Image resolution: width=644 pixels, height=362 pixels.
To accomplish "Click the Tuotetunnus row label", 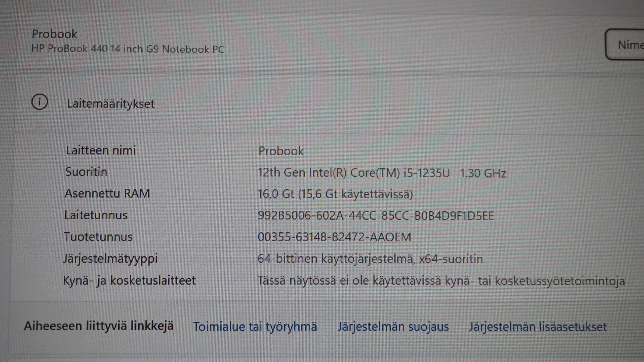I will 98,237.
